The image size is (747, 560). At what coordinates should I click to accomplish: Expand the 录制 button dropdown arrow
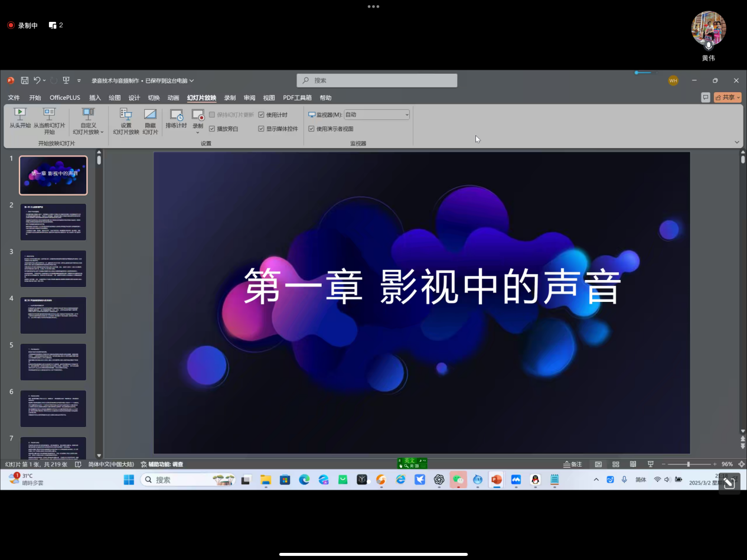coord(197,132)
